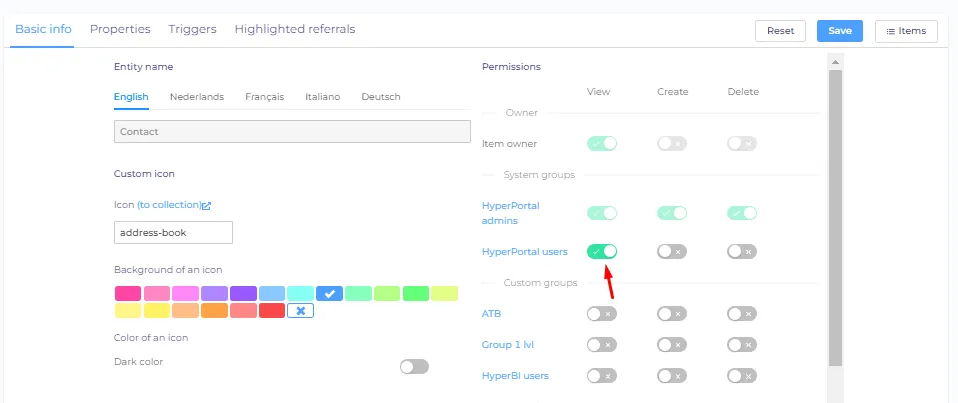
Task: Select the checked blue background swatch
Action: point(329,294)
